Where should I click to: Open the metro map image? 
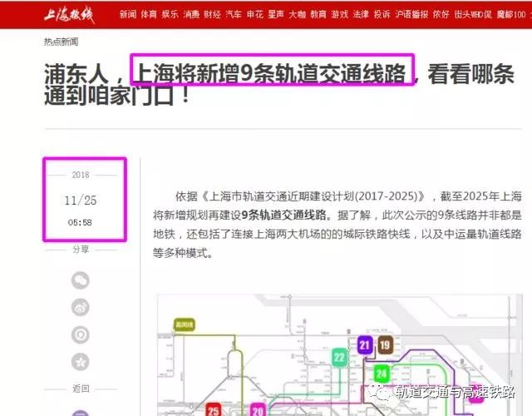pos(339,355)
